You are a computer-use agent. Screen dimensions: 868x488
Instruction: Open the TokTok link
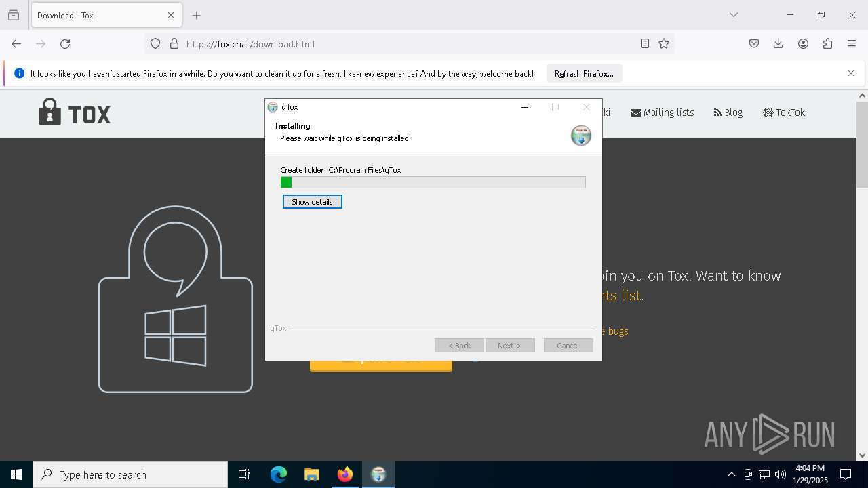784,113
